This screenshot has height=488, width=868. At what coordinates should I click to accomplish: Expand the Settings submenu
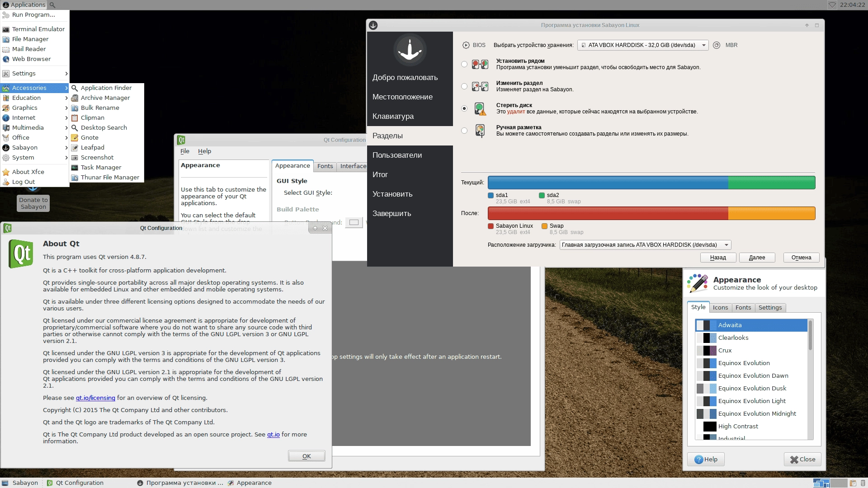[x=34, y=73]
